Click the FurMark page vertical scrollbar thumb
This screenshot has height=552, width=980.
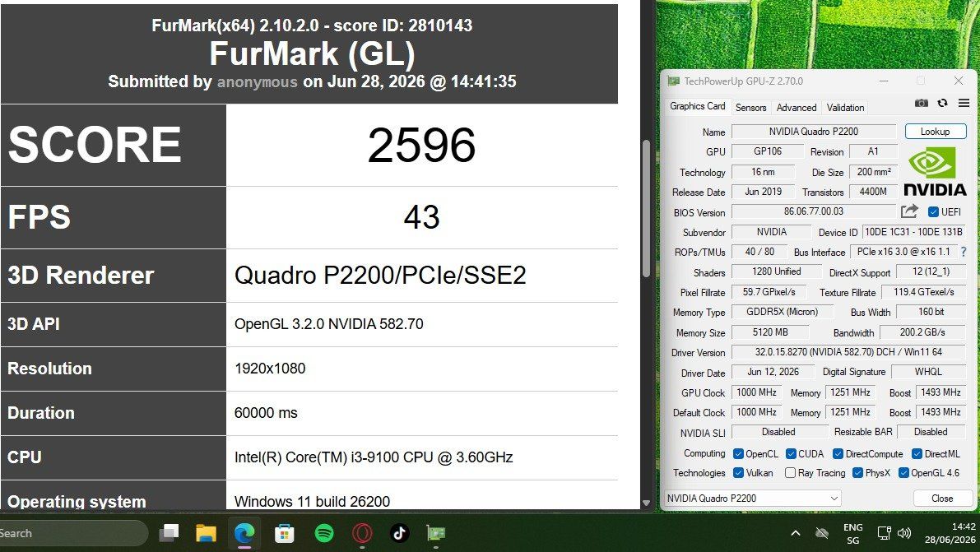tap(646, 208)
